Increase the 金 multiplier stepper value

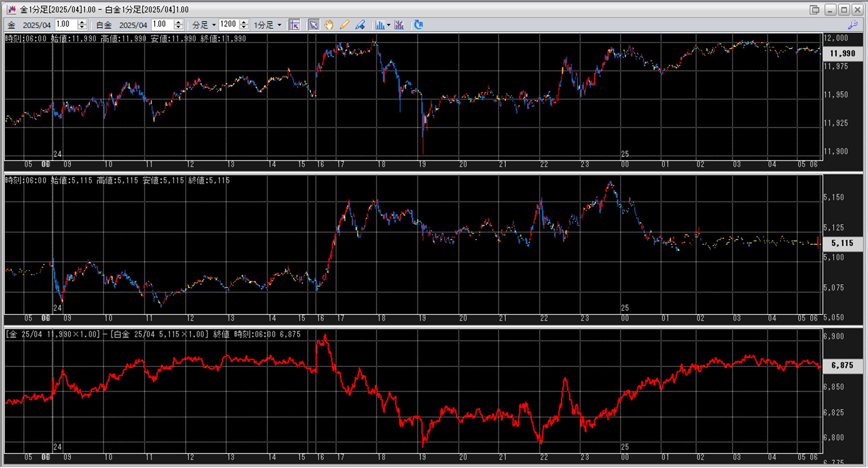pyautogui.click(x=82, y=22)
